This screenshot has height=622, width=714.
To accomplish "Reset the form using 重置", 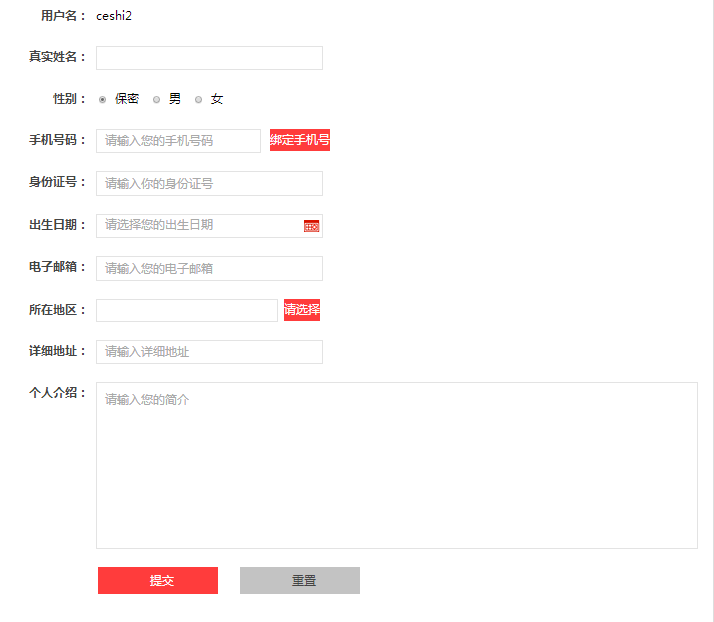I will point(300,581).
